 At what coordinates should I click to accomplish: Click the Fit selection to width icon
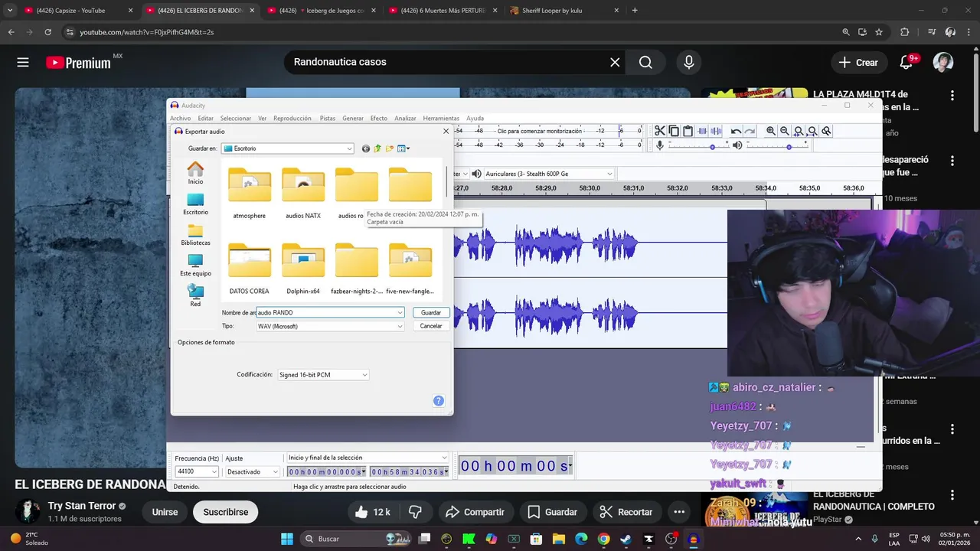(x=799, y=131)
